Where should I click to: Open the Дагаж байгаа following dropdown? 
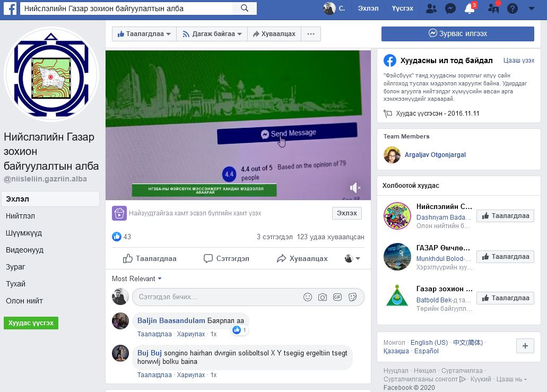212,34
